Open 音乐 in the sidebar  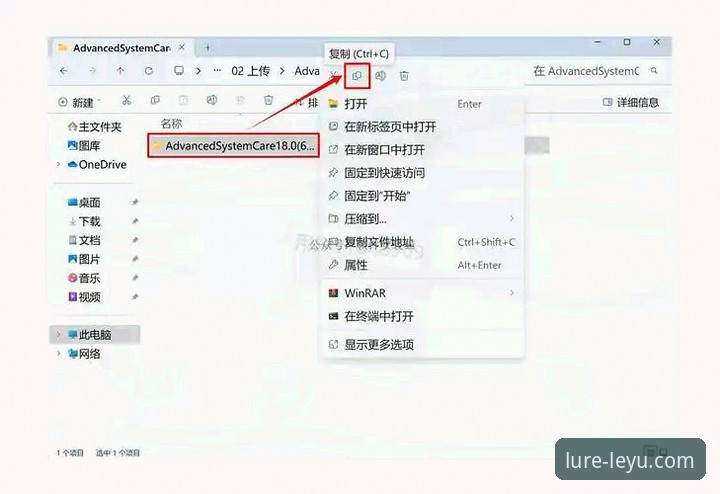[x=84, y=278]
